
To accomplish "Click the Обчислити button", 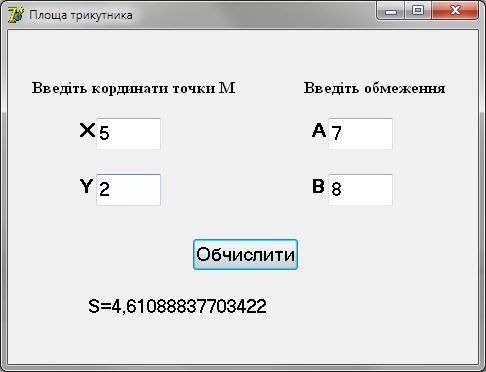I will coord(245,254).
